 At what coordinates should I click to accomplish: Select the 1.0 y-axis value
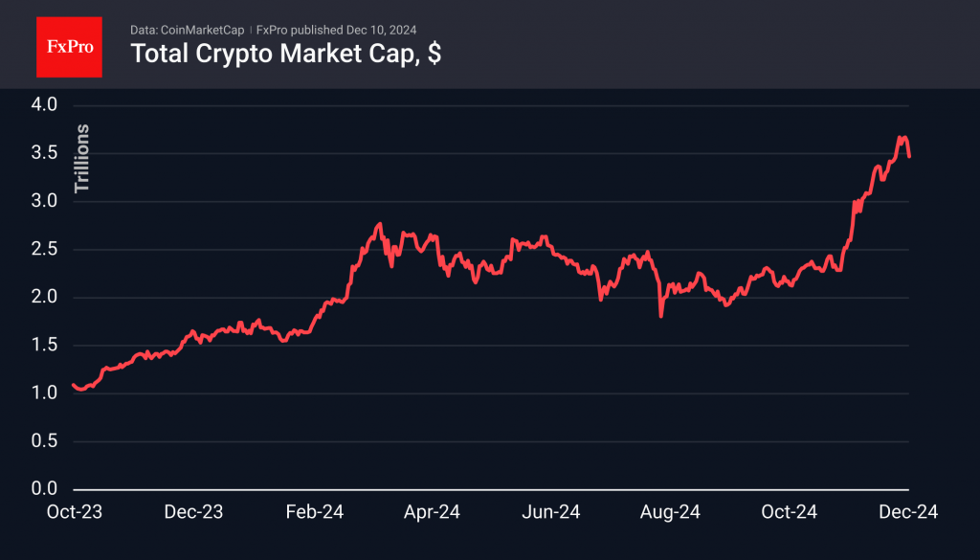tap(45, 393)
